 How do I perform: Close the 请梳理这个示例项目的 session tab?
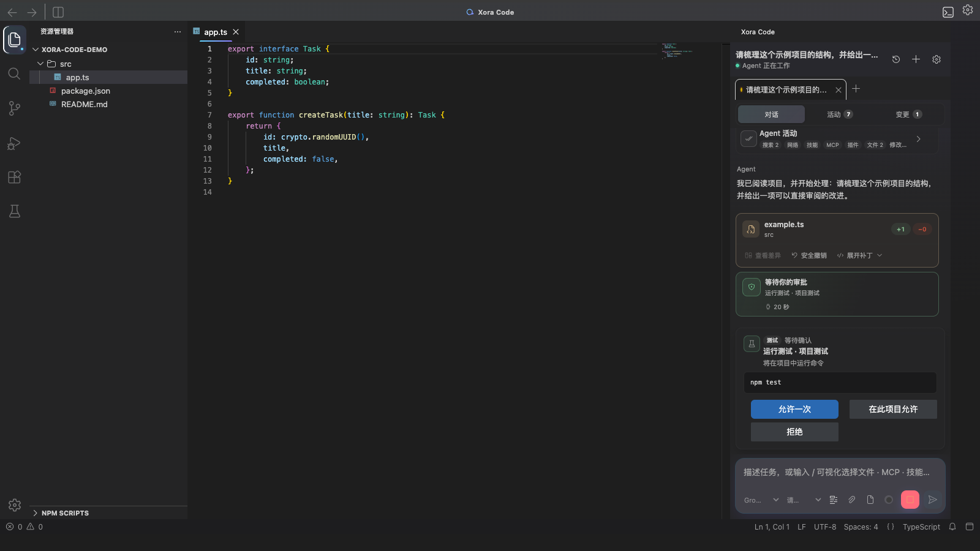point(839,90)
